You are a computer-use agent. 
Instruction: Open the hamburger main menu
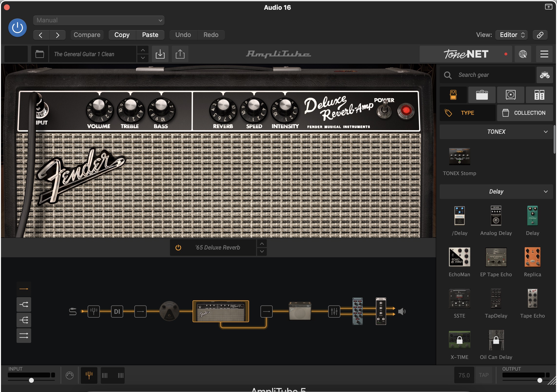[x=544, y=54]
